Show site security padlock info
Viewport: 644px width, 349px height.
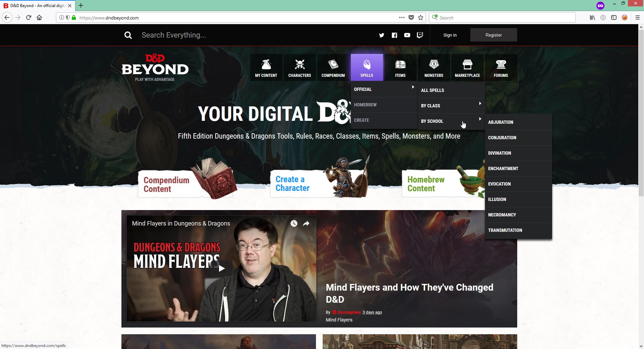(74, 18)
